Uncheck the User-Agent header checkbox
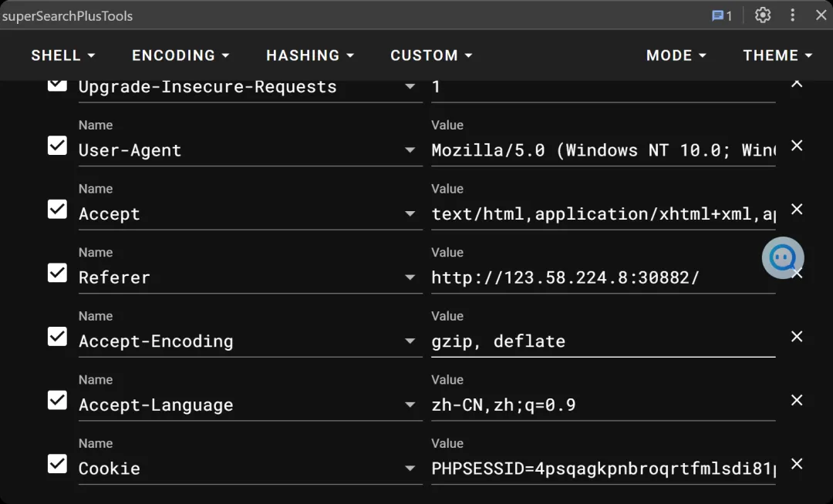Screen dimensions: 833x504 click(x=57, y=146)
